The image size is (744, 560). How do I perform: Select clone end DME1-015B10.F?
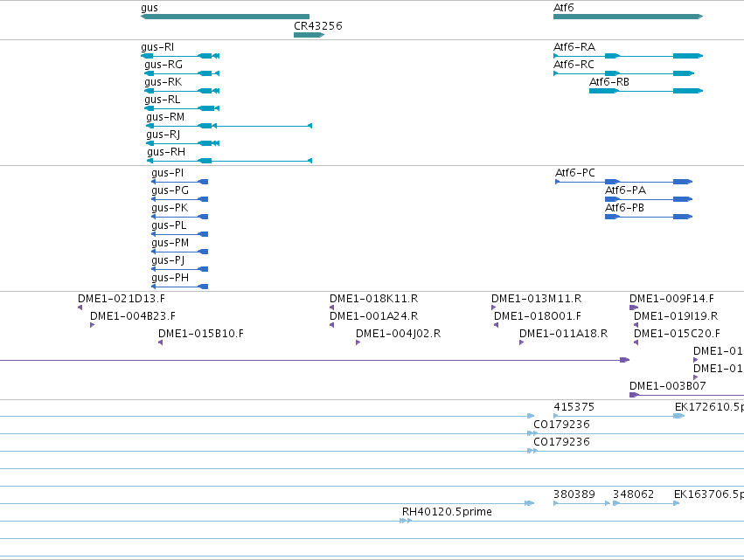point(160,342)
